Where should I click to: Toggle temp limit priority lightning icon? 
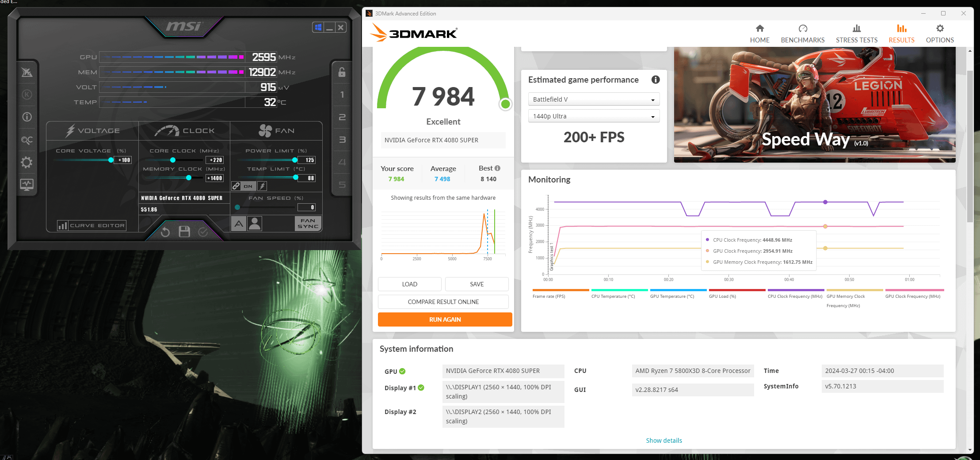click(262, 186)
